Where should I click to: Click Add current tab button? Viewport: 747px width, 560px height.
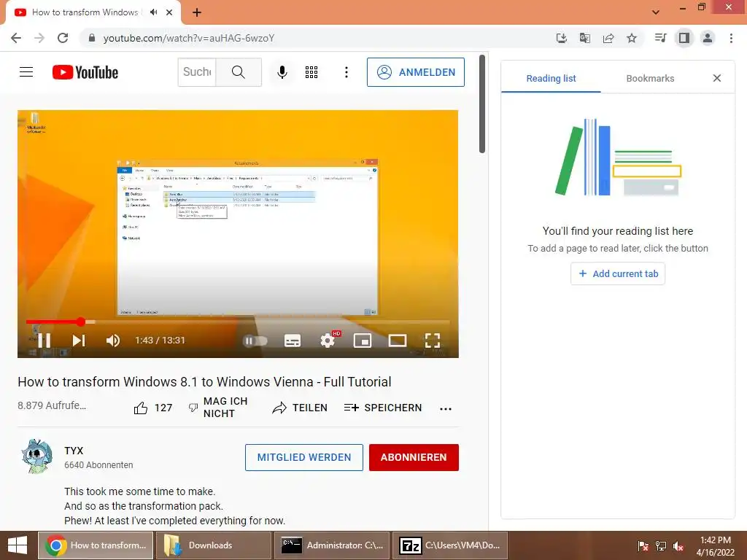(x=618, y=274)
